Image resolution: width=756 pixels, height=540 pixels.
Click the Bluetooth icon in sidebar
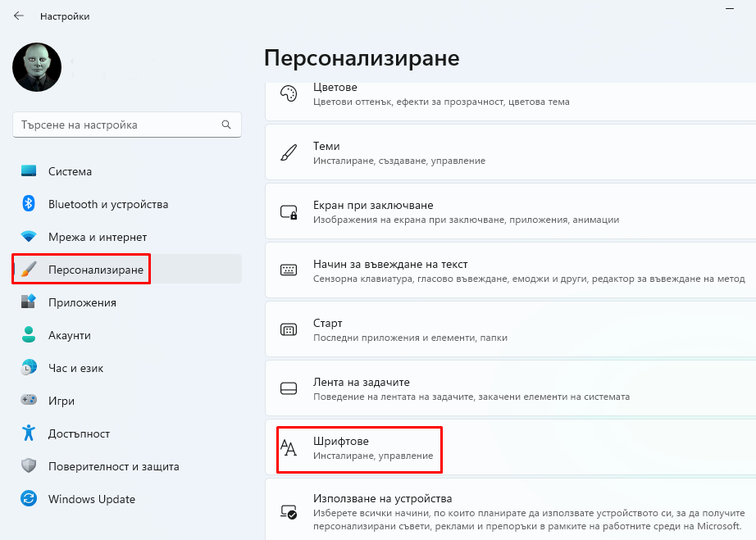[29, 204]
